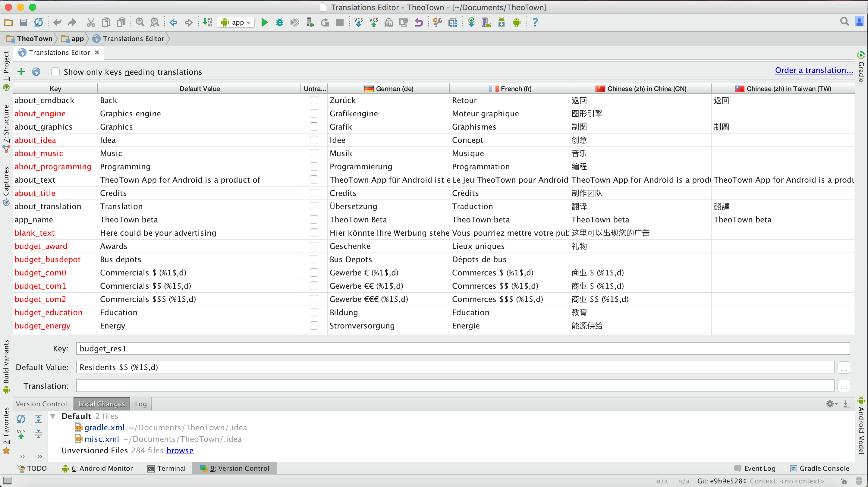The width and height of the screenshot is (868, 487).
Task: Click the Redo arrow in toolbar
Action: [x=72, y=23]
